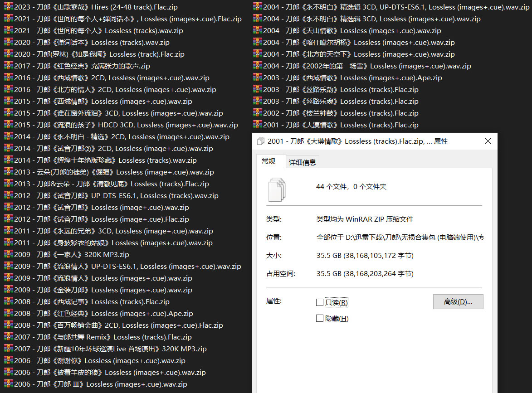
Task: Click the size value 35.5 GB (38,168,105,172 字节)
Action: (365, 255)
